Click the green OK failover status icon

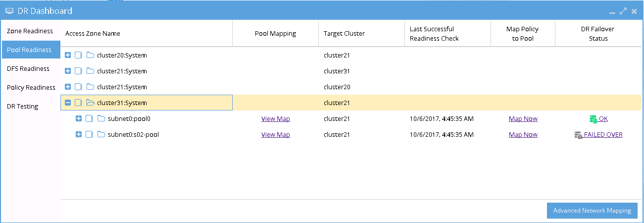pyautogui.click(x=594, y=119)
